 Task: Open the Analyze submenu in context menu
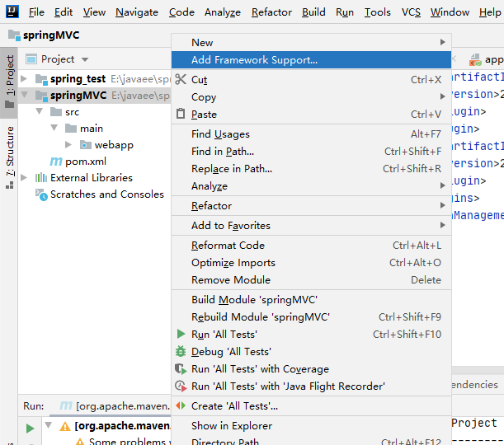pyautogui.click(x=311, y=186)
